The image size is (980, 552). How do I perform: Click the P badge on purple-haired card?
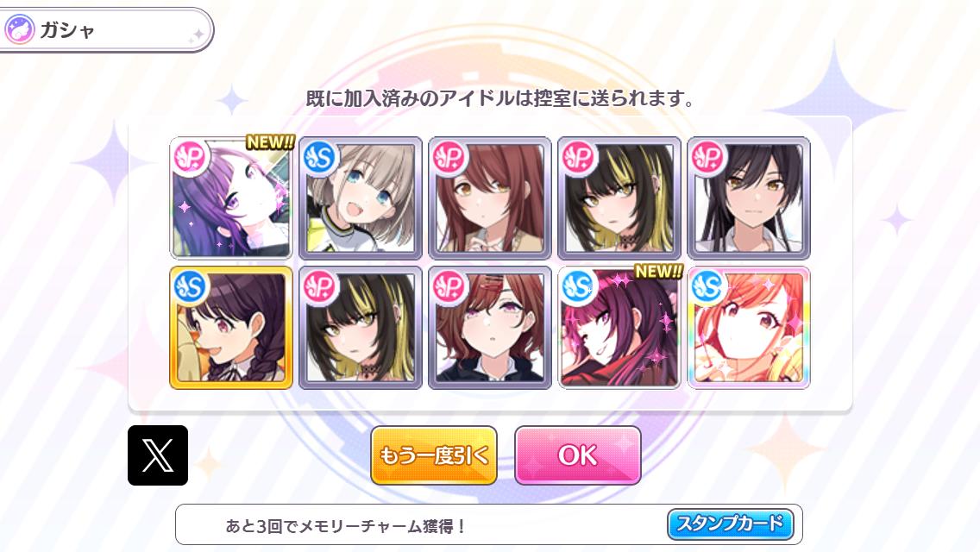[x=191, y=158]
